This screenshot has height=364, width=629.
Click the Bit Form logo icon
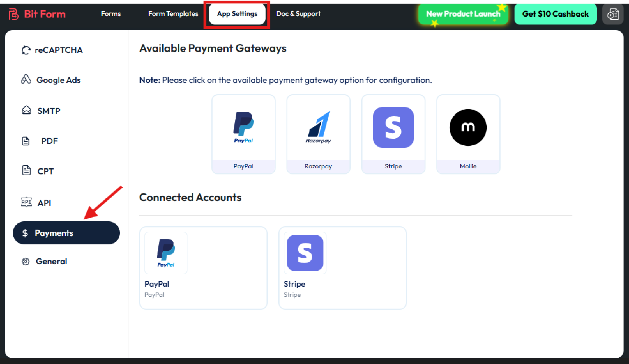[x=14, y=14]
